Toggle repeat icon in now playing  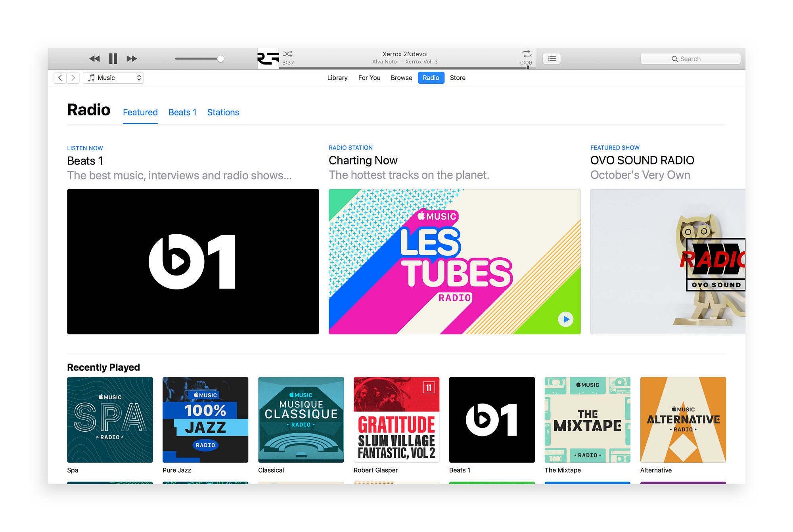pyautogui.click(x=527, y=54)
